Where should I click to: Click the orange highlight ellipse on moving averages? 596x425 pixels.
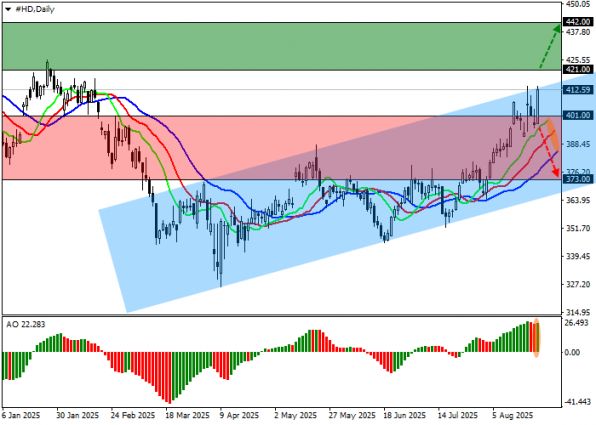pyautogui.click(x=553, y=135)
